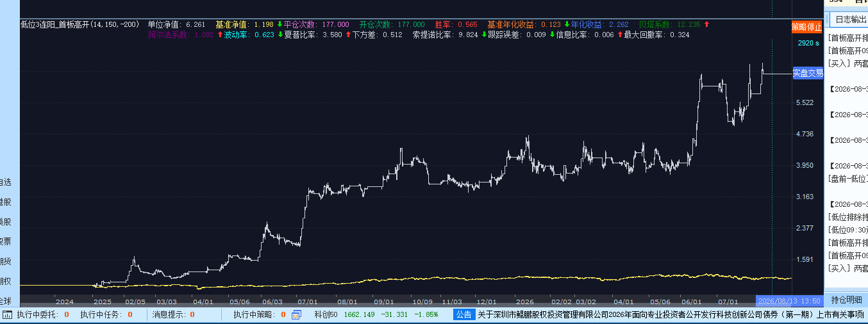Click the 信息比率 0.006 indicator
This screenshot has width=868, height=324.
(585, 35)
